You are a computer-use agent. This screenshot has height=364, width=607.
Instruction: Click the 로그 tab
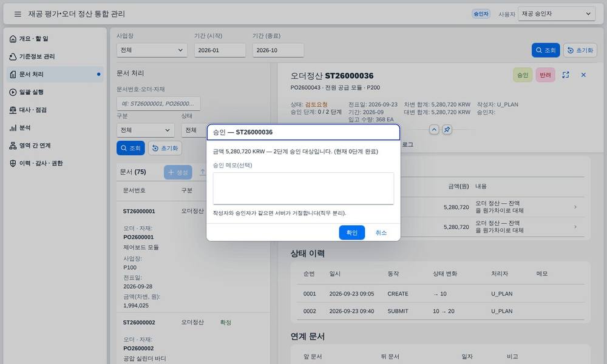(407, 144)
